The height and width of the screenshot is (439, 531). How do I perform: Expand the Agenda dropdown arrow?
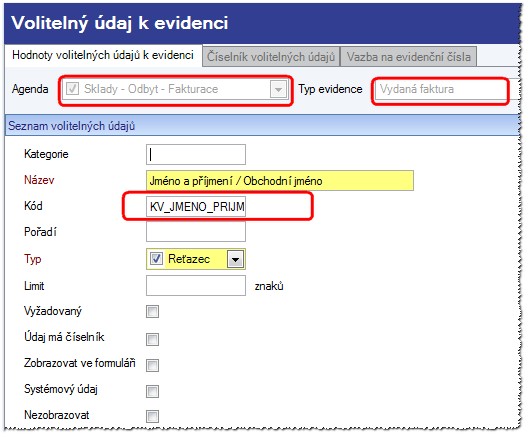click(279, 90)
